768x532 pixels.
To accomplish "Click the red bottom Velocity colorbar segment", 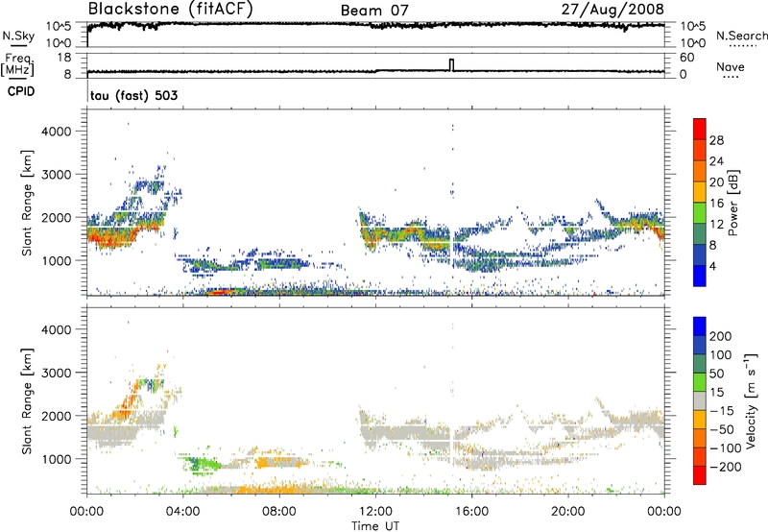I will pos(700,475).
